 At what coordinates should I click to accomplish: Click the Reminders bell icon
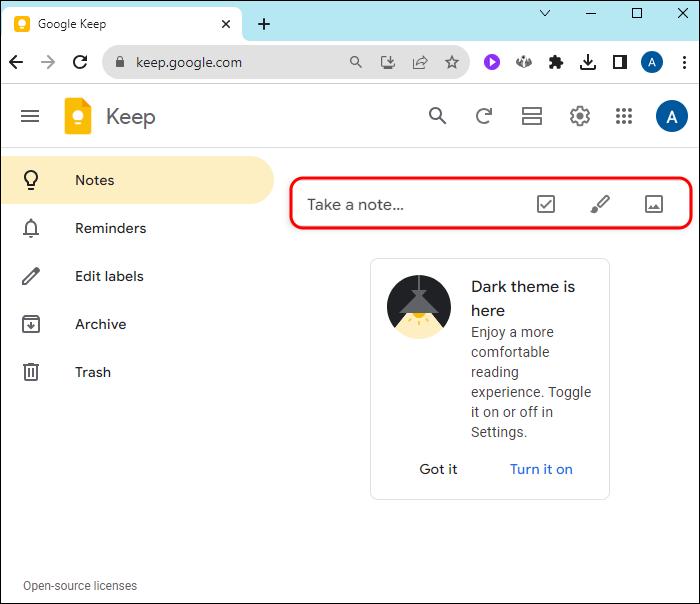31,228
